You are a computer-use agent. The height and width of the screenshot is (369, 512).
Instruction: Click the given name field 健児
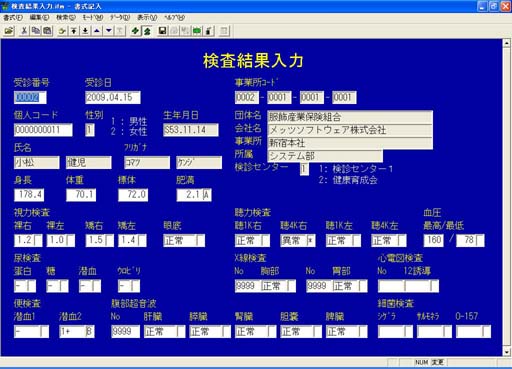(89, 162)
